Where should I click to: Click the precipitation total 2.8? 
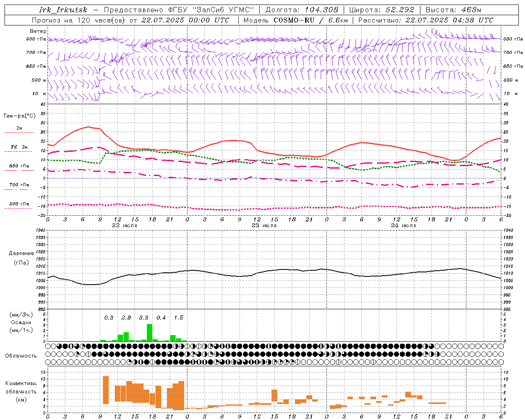click(x=126, y=318)
